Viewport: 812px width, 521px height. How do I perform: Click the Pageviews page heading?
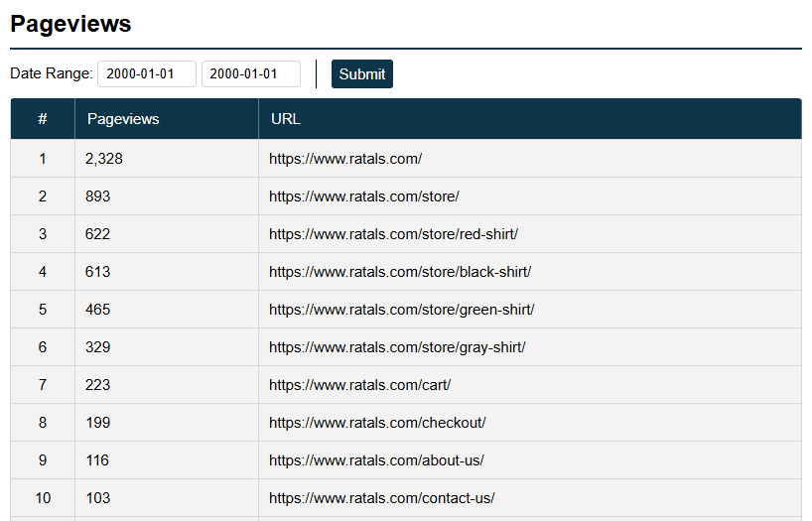[x=70, y=24]
